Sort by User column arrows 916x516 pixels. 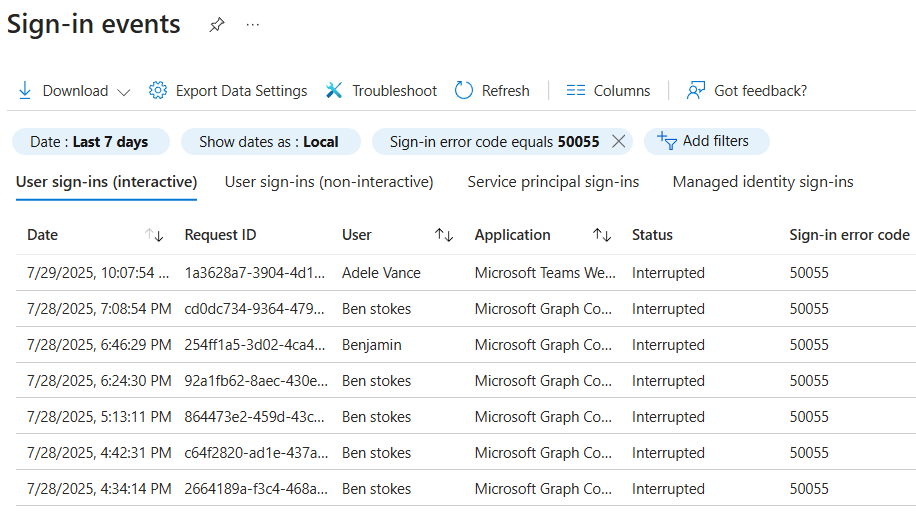[x=444, y=235]
